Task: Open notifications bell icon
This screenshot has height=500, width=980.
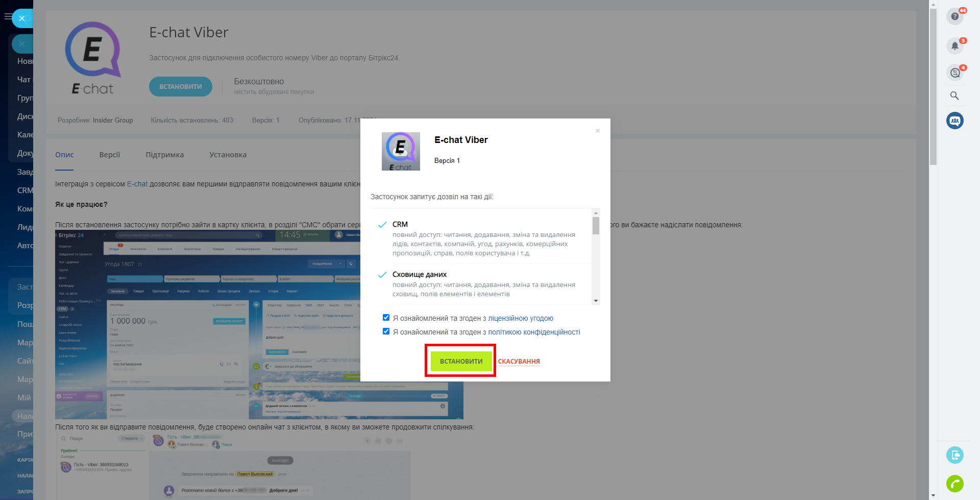Action: [x=955, y=45]
